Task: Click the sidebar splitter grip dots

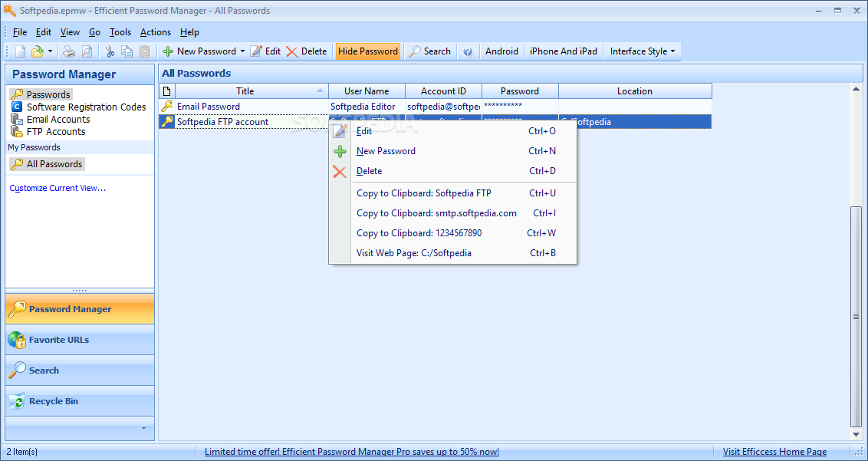Action: 80,291
